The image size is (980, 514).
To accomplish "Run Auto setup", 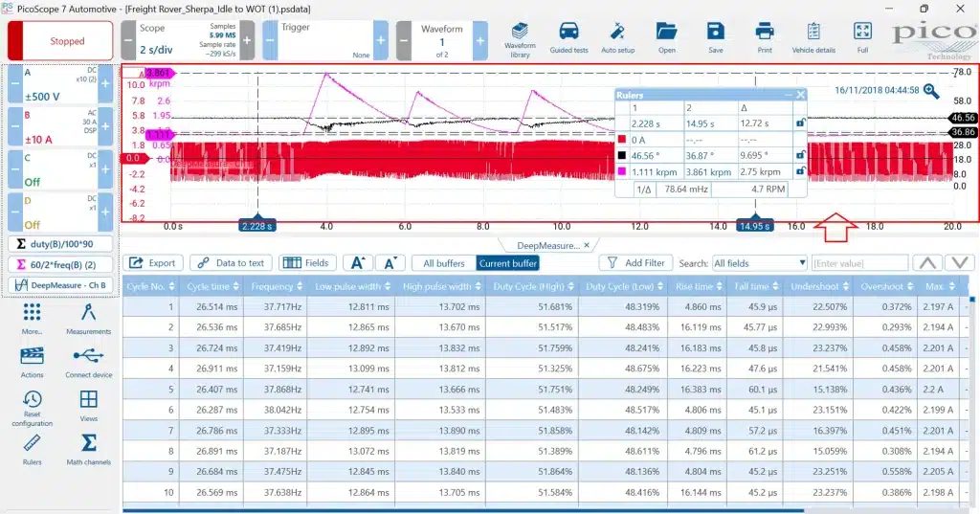I will tap(617, 39).
